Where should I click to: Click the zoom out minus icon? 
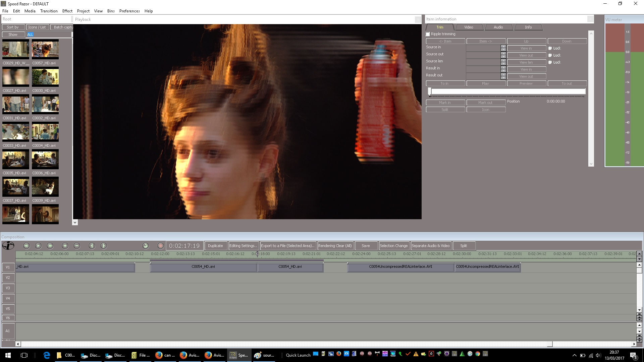point(77,246)
